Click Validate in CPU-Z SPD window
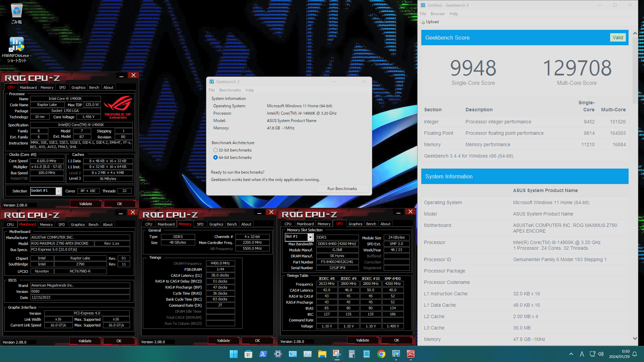 point(363,340)
